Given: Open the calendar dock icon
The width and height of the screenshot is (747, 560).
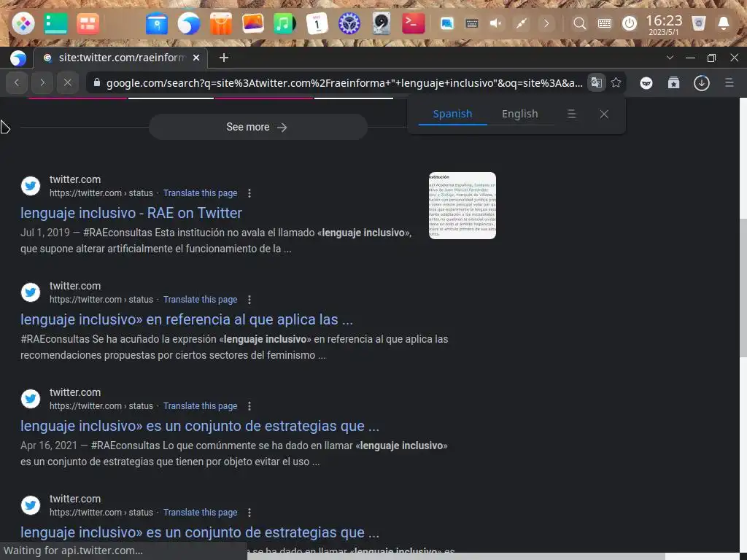Looking at the screenshot, I should pos(317,23).
